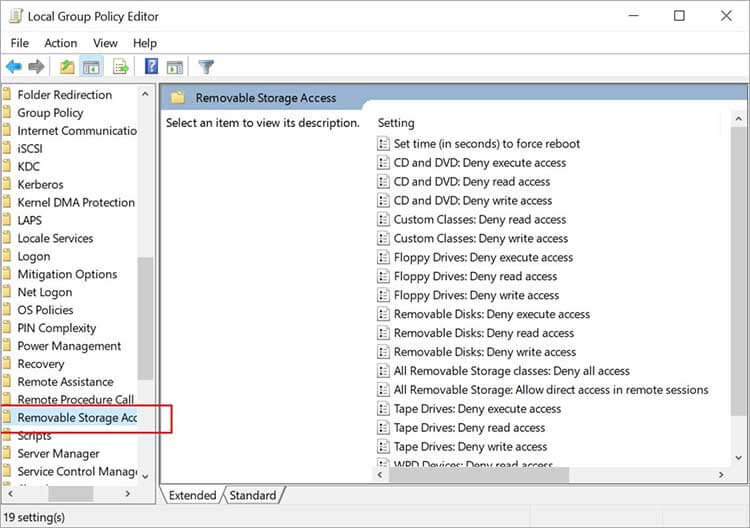Select the Group Policy tree folder
This screenshot has width=750, height=528.
50,113
